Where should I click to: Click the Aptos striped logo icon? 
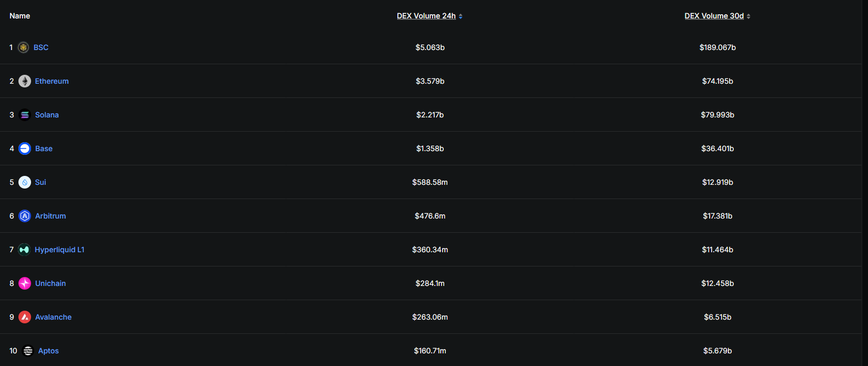pos(28,351)
